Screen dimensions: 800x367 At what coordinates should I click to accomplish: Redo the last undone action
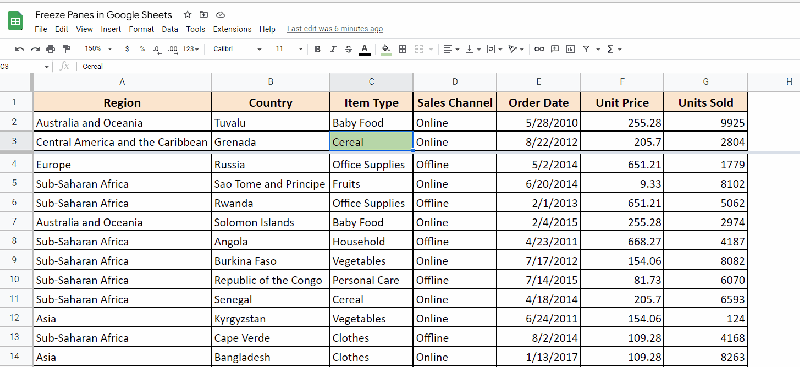pos(35,49)
